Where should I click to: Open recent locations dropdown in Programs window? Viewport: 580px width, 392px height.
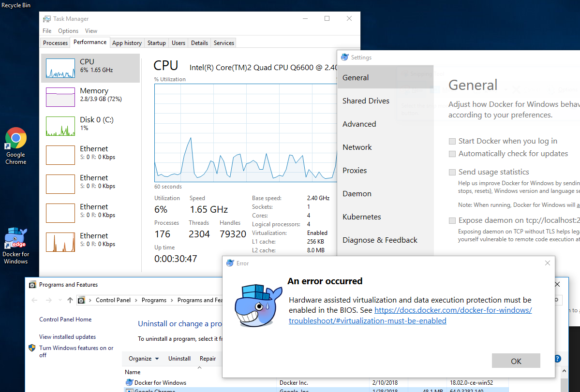coord(60,300)
